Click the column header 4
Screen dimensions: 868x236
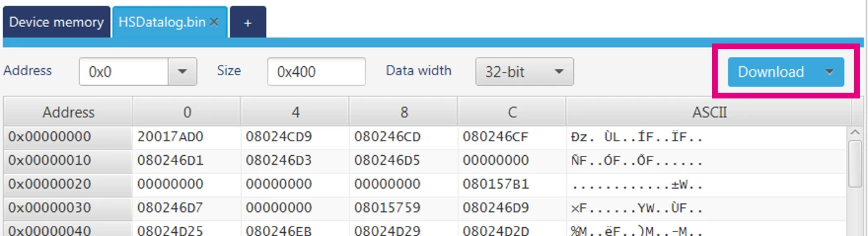tap(295, 112)
